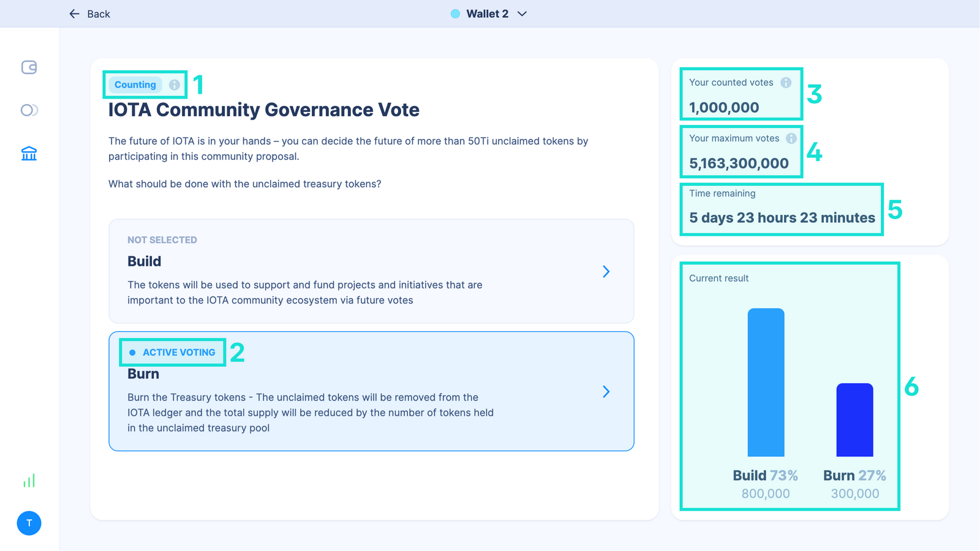Viewport: 980px width, 551px height.
Task: Click the NOT SELECTED label
Action: pos(162,240)
